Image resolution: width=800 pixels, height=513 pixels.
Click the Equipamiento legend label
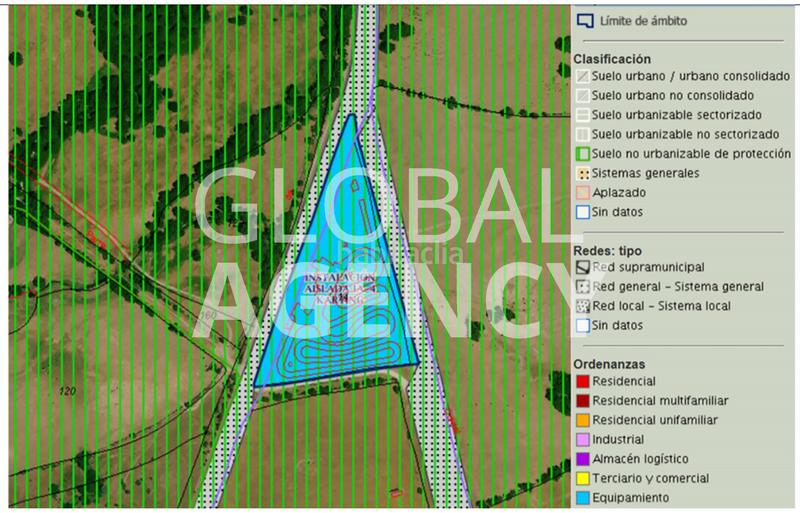(x=631, y=498)
